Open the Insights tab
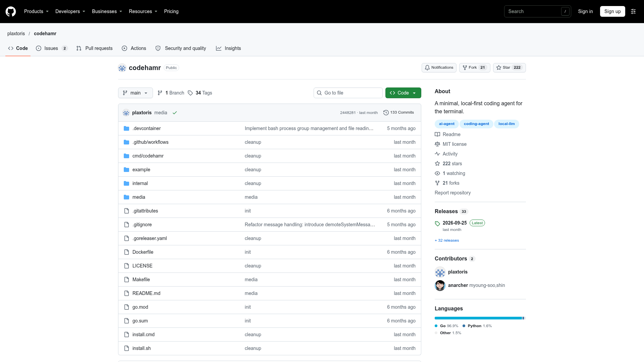Screen dimensions: 644x362 point(228,48)
